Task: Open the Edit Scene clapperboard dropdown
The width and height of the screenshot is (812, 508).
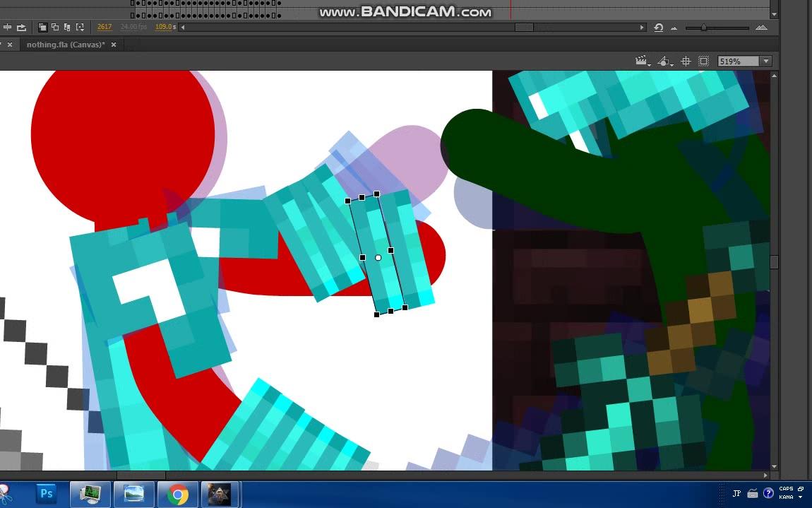Action: (x=643, y=61)
